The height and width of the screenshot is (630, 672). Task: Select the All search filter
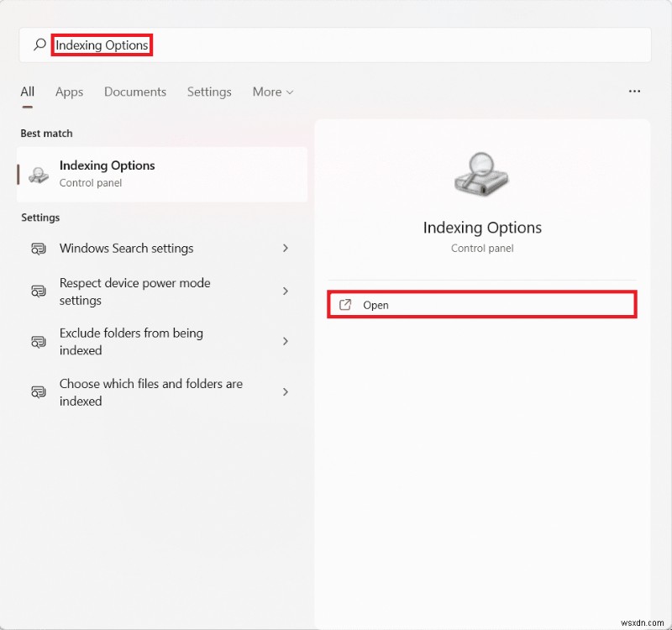(27, 92)
